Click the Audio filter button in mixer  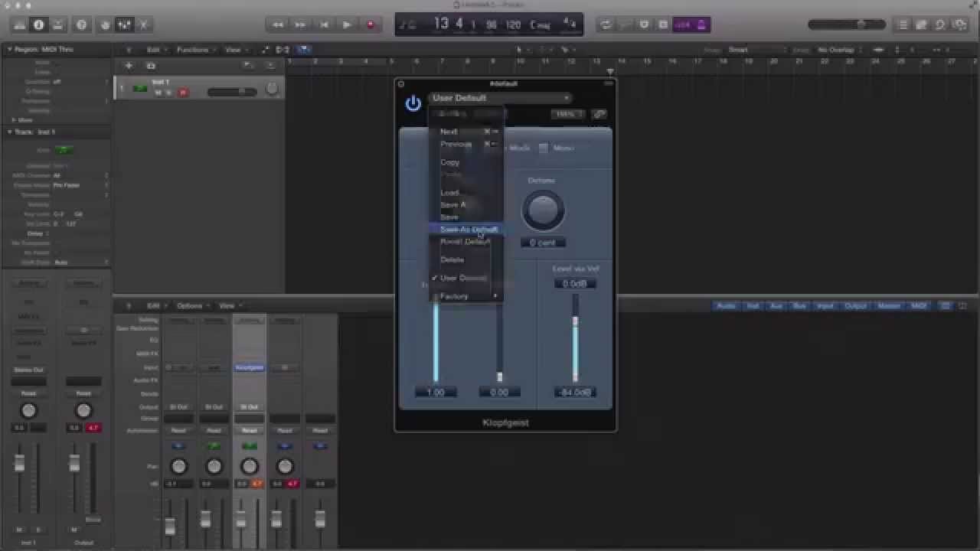(x=725, y=306)
